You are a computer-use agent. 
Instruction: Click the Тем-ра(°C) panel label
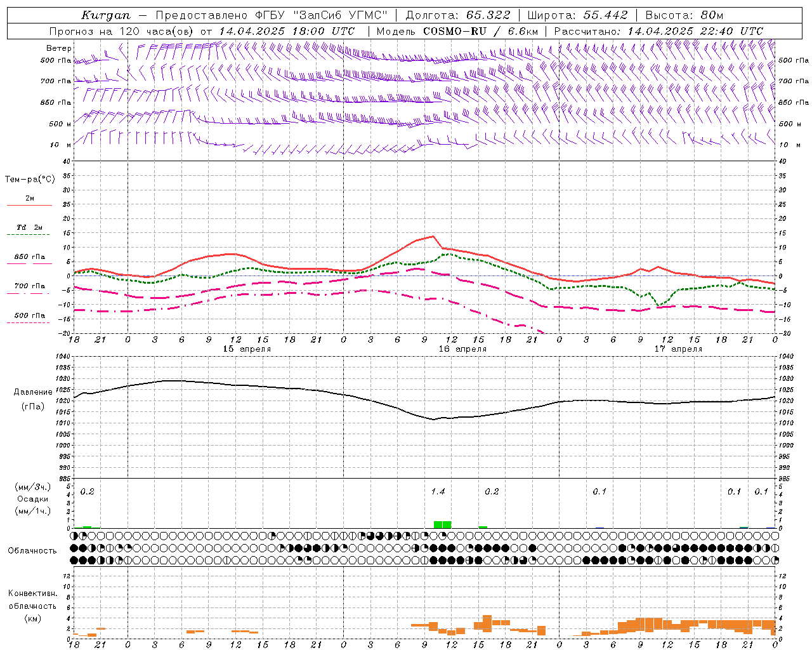click(30, 180)
